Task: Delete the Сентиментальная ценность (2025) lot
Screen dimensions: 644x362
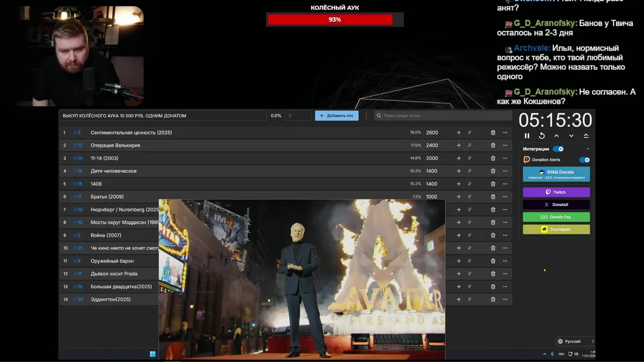Action: point(493,133)
